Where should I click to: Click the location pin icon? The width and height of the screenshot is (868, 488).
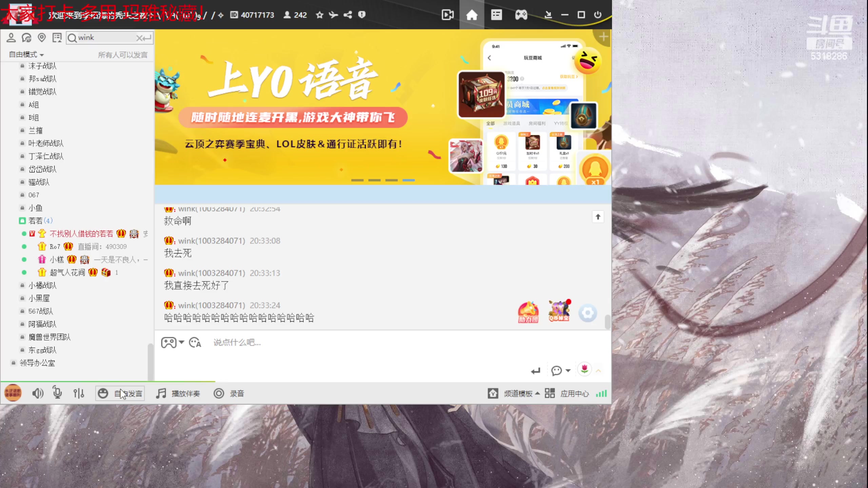click(x=42, y=38)
